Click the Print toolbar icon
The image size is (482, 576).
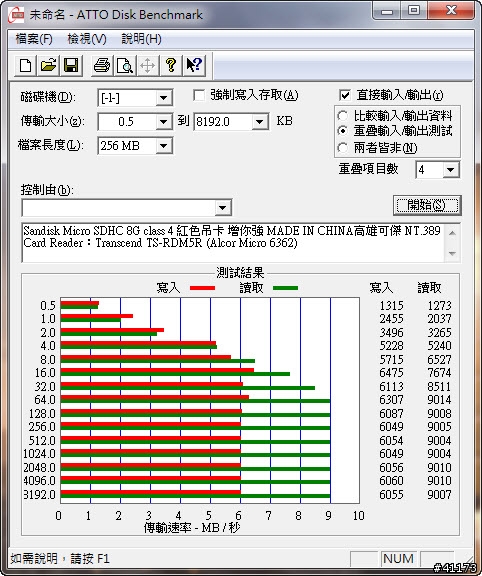coord(102,66)
